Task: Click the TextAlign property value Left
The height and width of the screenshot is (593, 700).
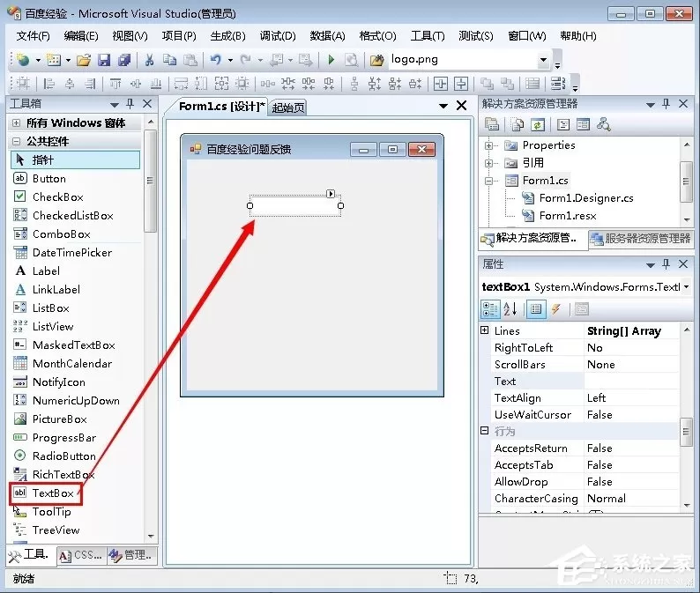Action: pos(631,398)
